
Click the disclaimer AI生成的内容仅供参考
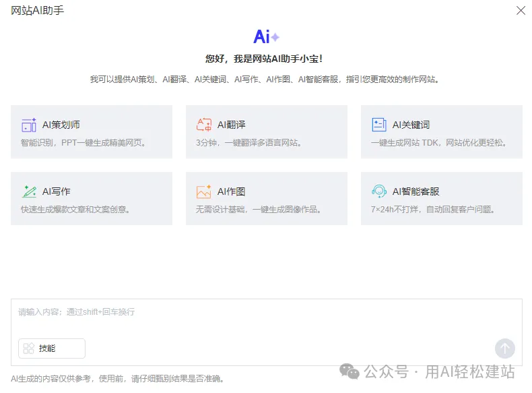pyautogui.click(x=118, y=378)
